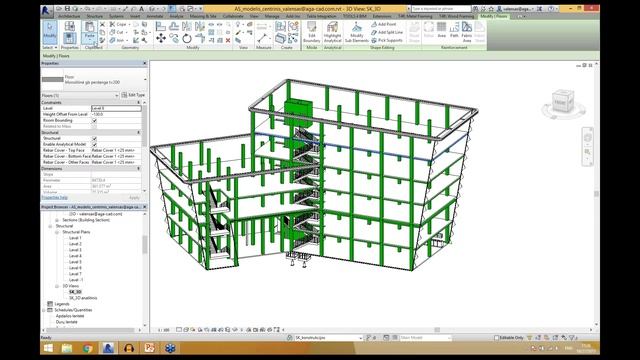The width and height of the screenshot is (640, 360).
Task: Open the Paste clipboard tool
Action: 89,32
